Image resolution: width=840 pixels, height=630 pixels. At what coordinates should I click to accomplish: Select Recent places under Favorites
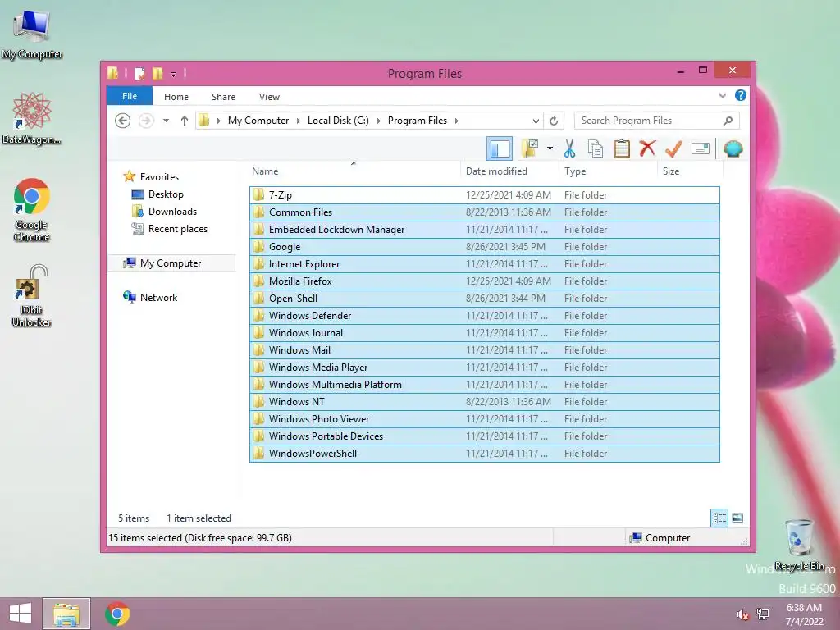coord(178,229)
